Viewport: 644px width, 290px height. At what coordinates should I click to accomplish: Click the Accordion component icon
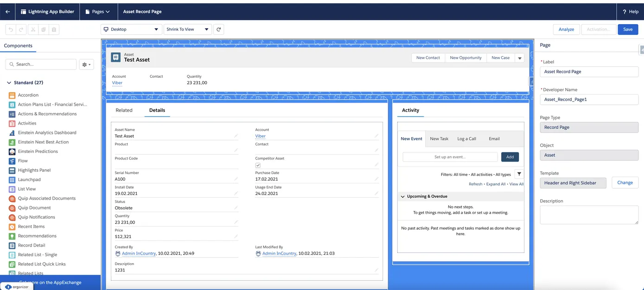pos(12,95)
